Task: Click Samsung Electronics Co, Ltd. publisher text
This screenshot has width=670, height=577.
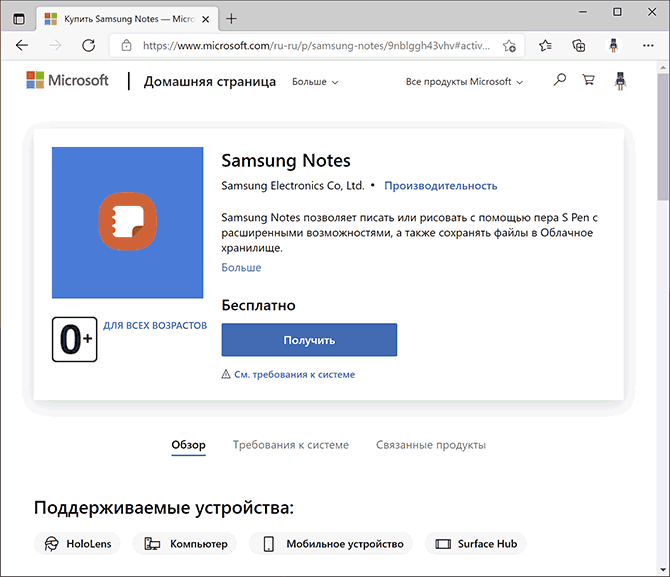Action: [x=293, y=185]
